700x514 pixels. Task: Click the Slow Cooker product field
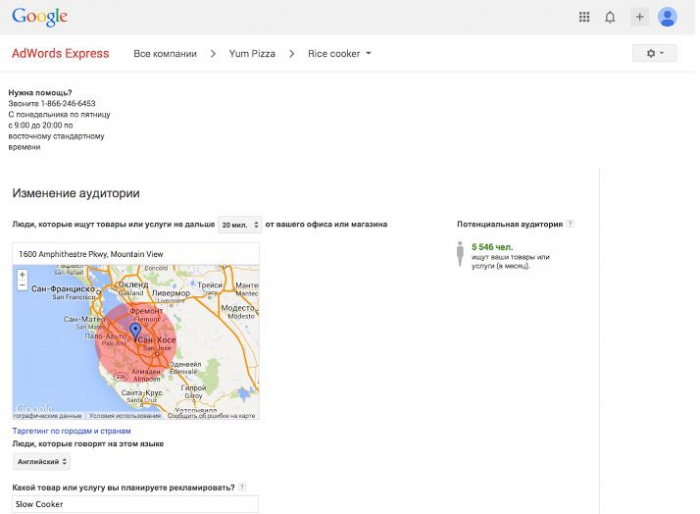(x=135, y=504)
